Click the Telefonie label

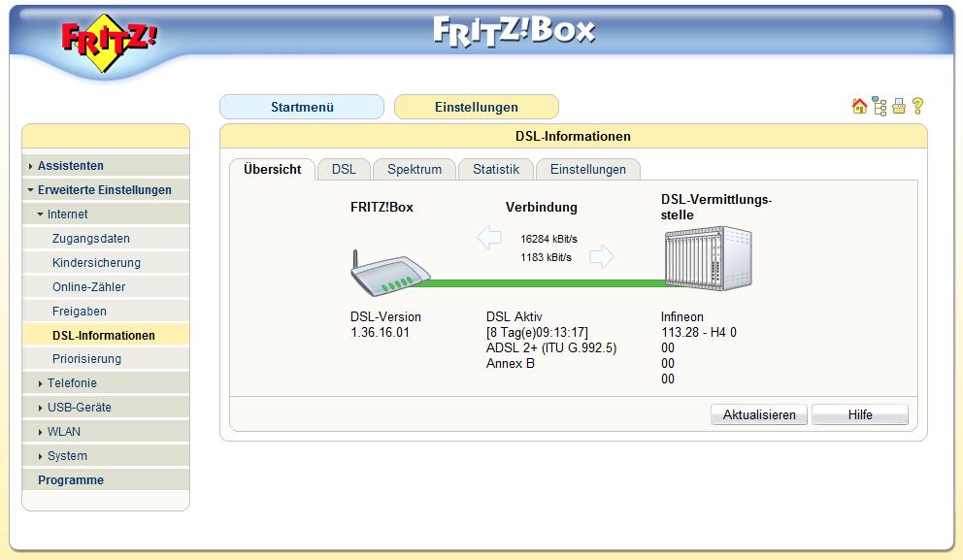(72, 383)
